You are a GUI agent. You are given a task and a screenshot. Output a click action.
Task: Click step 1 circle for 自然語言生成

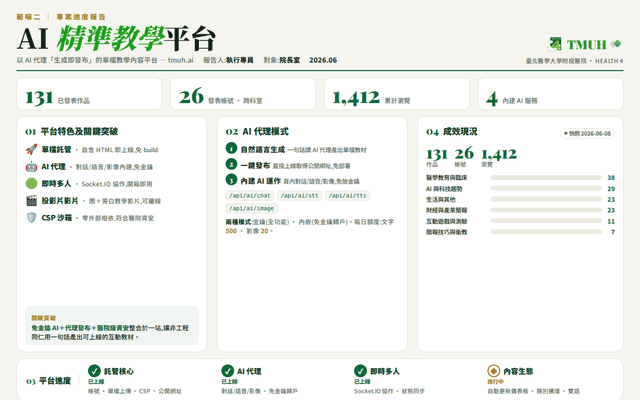[x=231, y=148]
